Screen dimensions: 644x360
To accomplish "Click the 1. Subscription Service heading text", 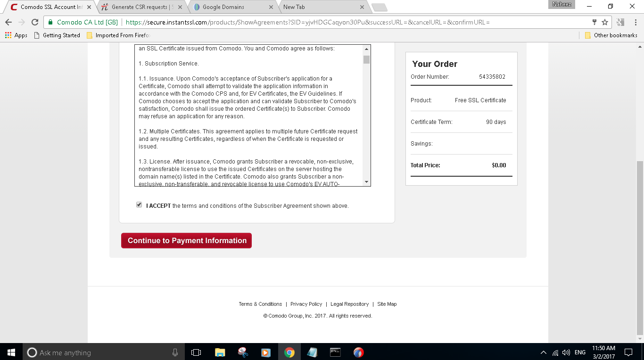I will coord(169,64).
